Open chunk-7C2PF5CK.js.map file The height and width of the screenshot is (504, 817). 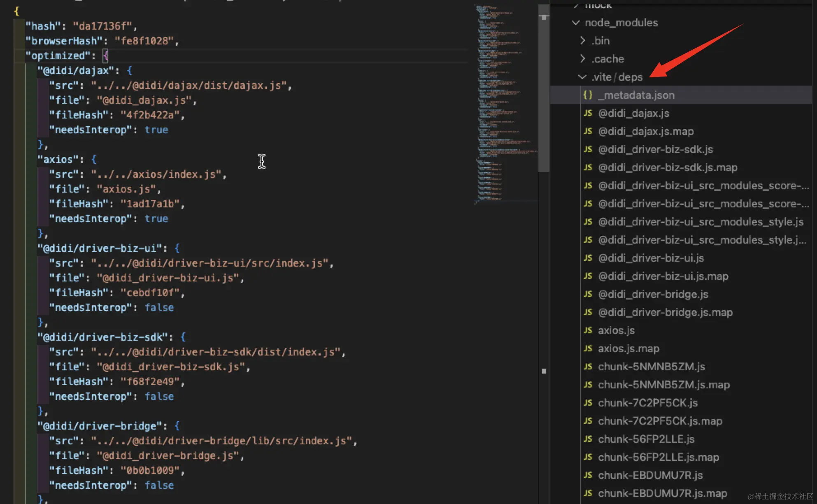tap(660, 421)
